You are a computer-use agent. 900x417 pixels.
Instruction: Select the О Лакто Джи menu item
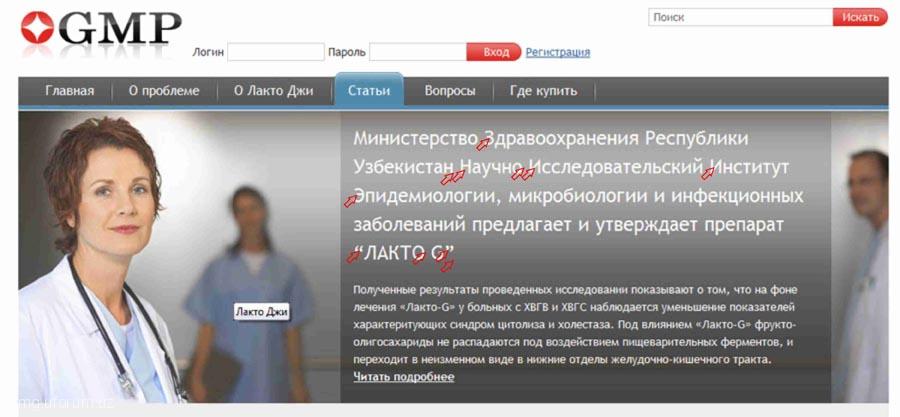click(x=273, y=91)
